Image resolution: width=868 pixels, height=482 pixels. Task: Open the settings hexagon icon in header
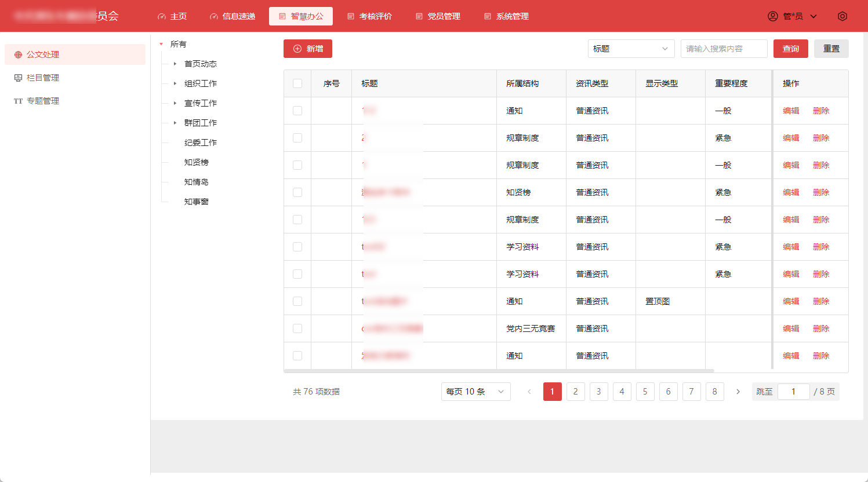842,16
